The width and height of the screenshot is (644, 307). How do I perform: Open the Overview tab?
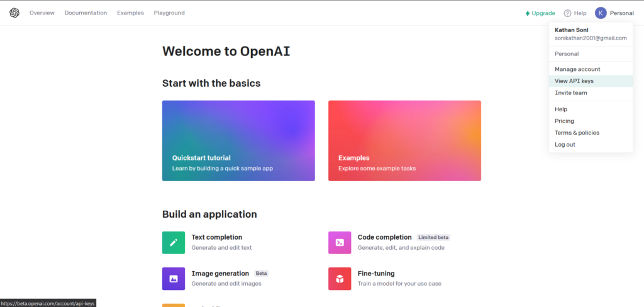(x=42, y=13)
